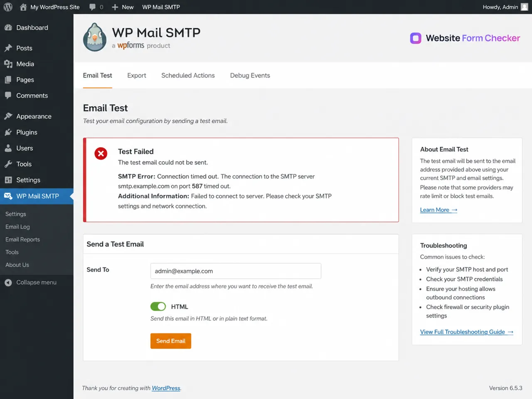Switch to the Export tab

coord(137,75)
